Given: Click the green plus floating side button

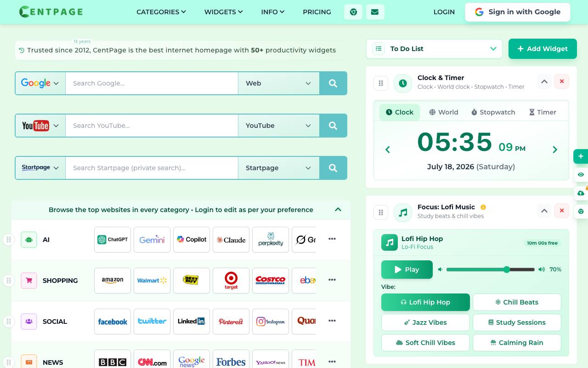Looking at the screenshot, I should [581, 156].
